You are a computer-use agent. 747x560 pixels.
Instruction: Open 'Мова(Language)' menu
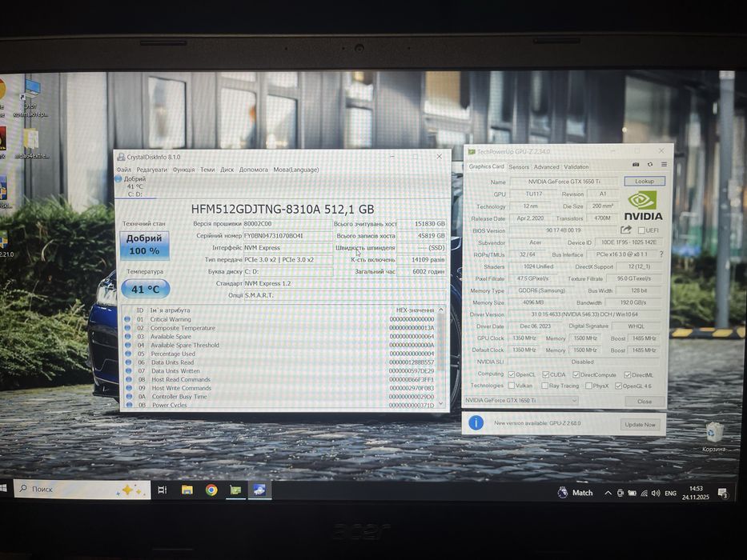coord(296,170)
